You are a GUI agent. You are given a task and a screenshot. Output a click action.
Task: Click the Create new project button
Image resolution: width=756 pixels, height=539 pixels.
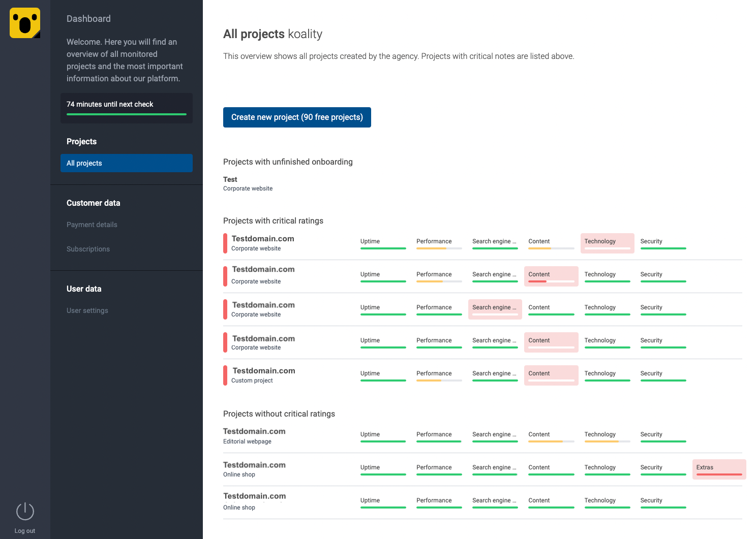[x=296, y=117]
